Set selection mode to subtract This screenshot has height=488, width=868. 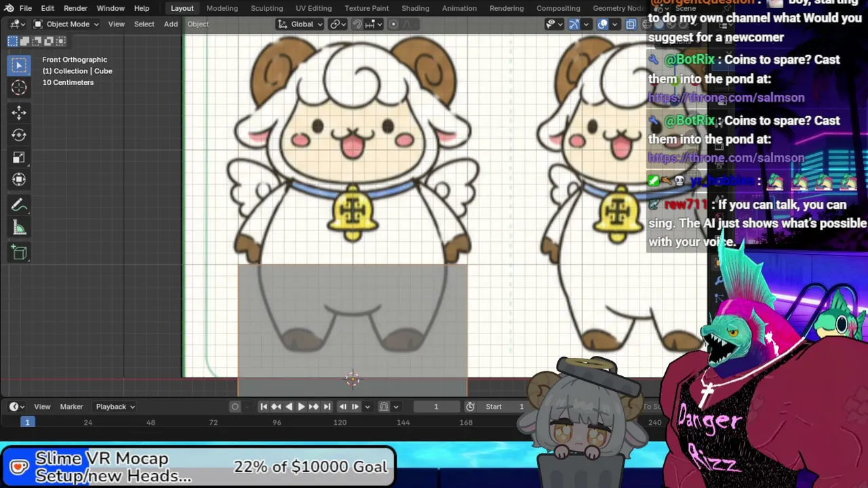click(37, 41)
